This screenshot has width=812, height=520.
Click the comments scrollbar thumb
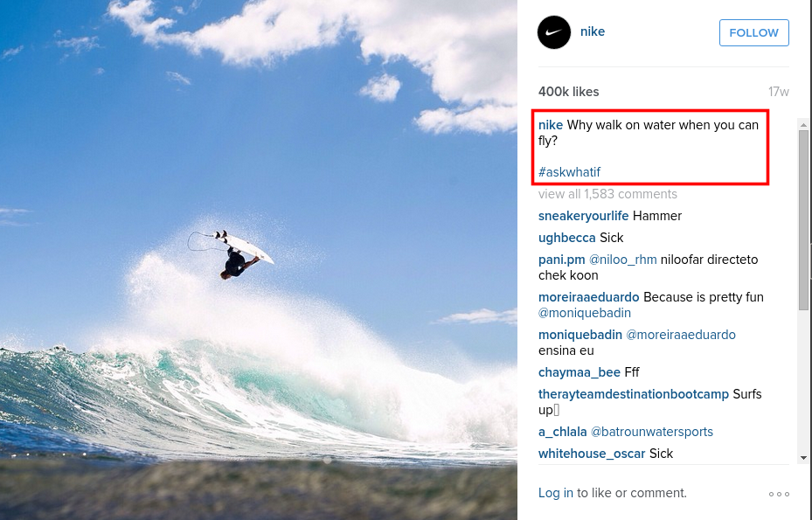coord(803,221)
